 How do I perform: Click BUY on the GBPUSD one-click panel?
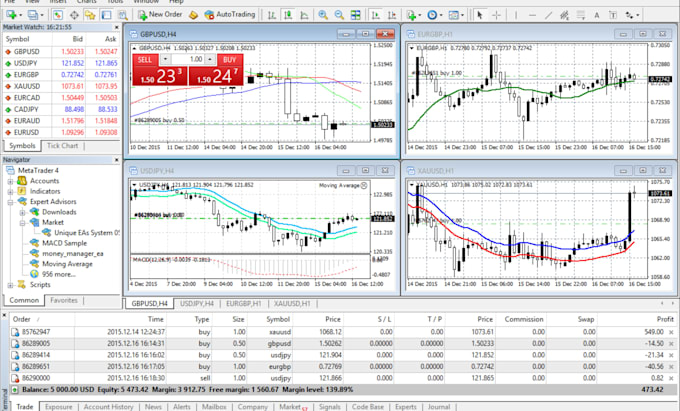pyautogui.click(x=230, y=60)
